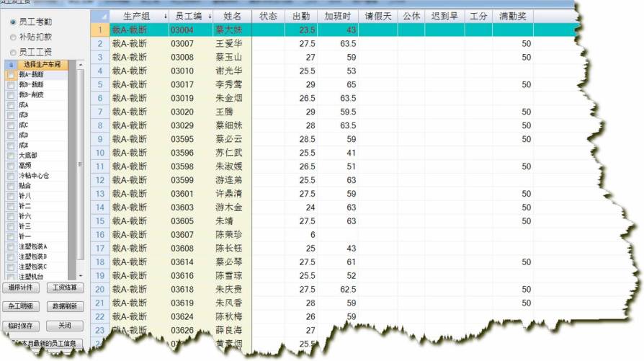
Task: Open 杂工明细 details
Action: (x=21, y=306)
